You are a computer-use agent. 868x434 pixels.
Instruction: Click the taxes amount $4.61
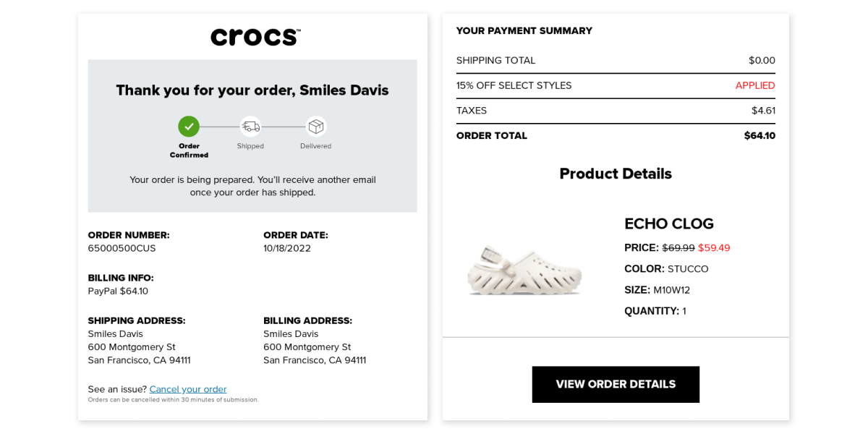763,111
